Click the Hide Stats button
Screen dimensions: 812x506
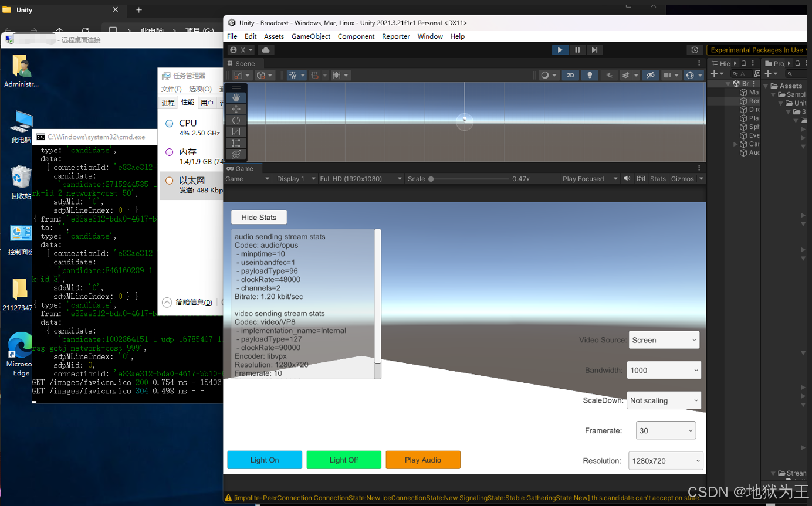(x=259, y=218)
